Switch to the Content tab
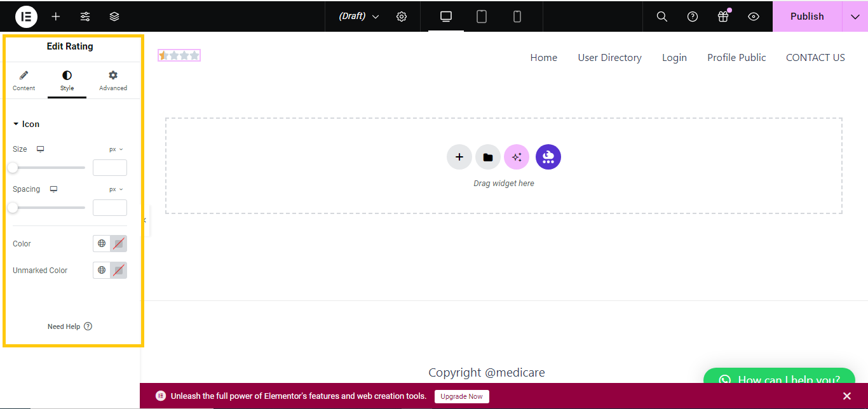This screenshot has width=868, height=409. tap(24, 81)
